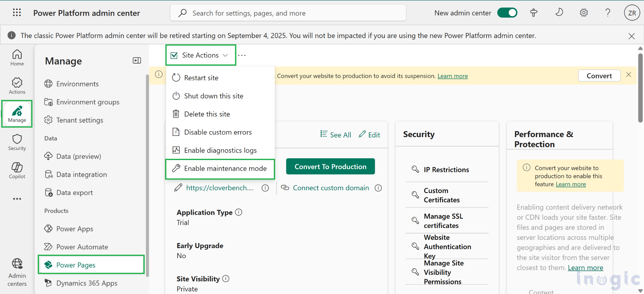Follow Learn more in Performance yellow note
This screenshot has width=644, height=294.
coord(571,184)
